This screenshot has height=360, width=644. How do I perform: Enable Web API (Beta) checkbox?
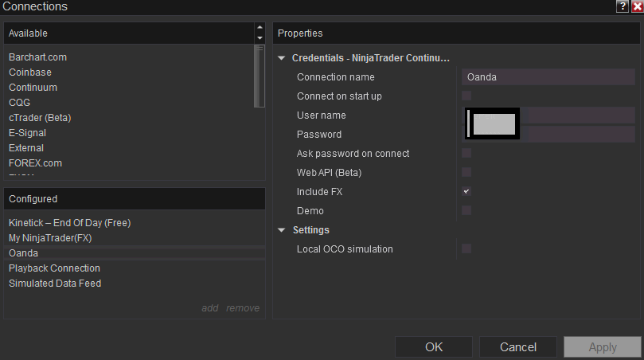point(466,172)
